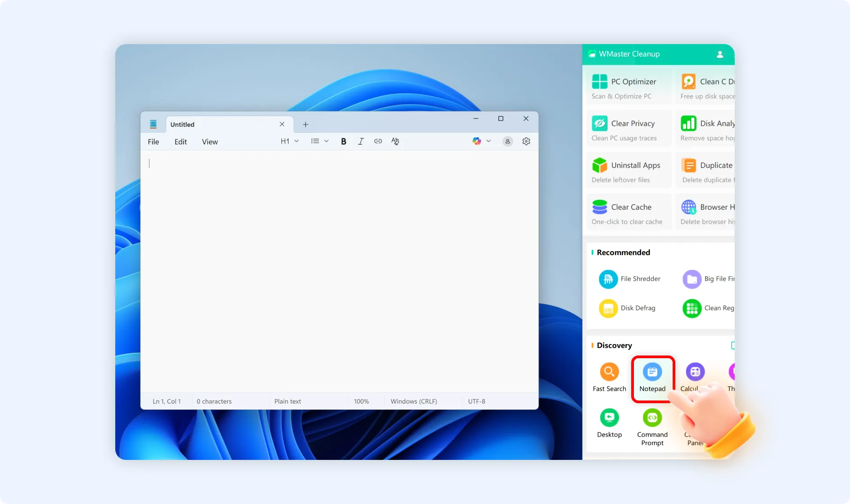Viewport: 850px width, 504px height.
Task: Clear formatting with the erase style button
Action: tap(395, 141)
